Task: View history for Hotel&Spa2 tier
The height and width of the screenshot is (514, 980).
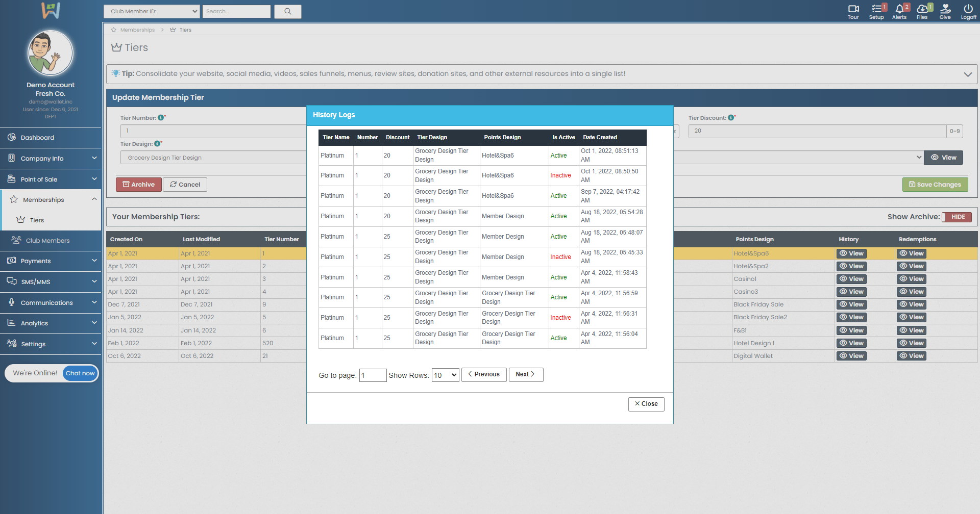Action: point(851,266)
